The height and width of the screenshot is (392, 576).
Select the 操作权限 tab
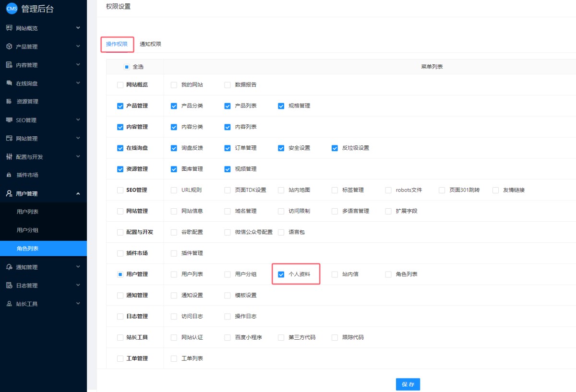tap(117, 44)
